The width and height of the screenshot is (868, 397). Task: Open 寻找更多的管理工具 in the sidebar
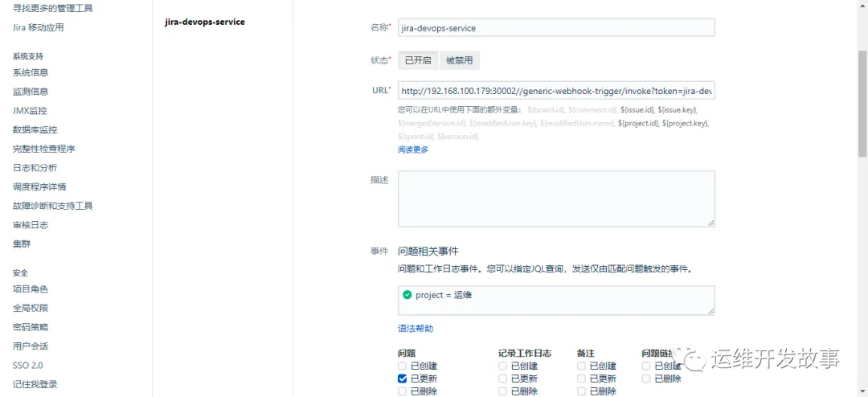[x=52, y=8]
